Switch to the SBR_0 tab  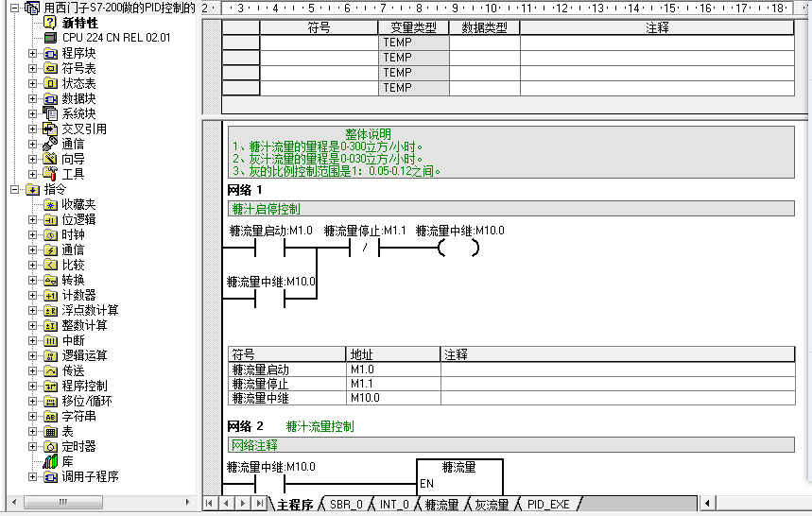point(345,505)
